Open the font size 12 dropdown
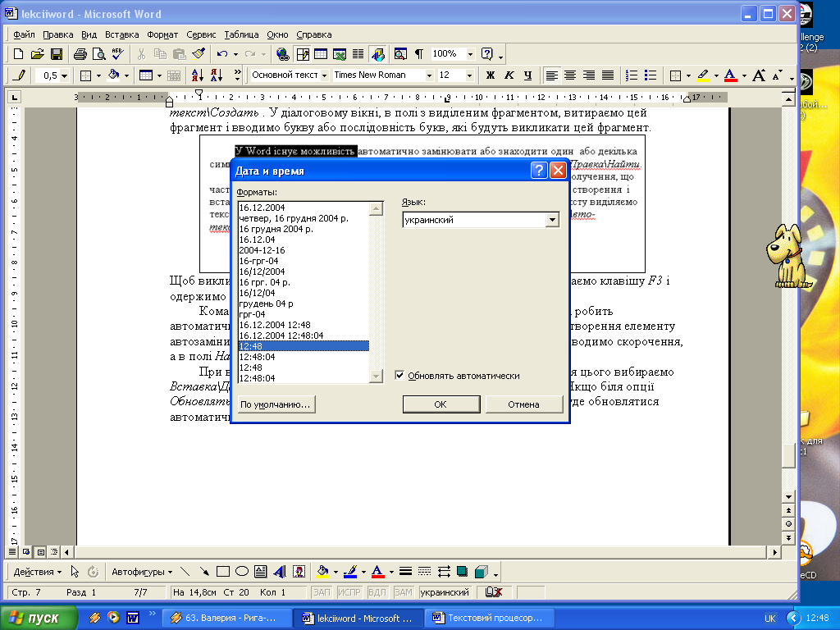 [469, 75]
